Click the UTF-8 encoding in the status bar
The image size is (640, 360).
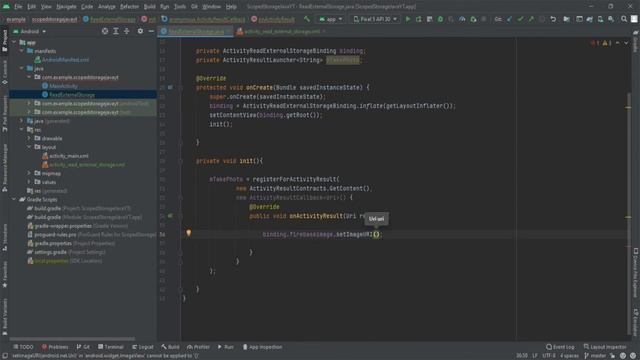coord(549,356)
